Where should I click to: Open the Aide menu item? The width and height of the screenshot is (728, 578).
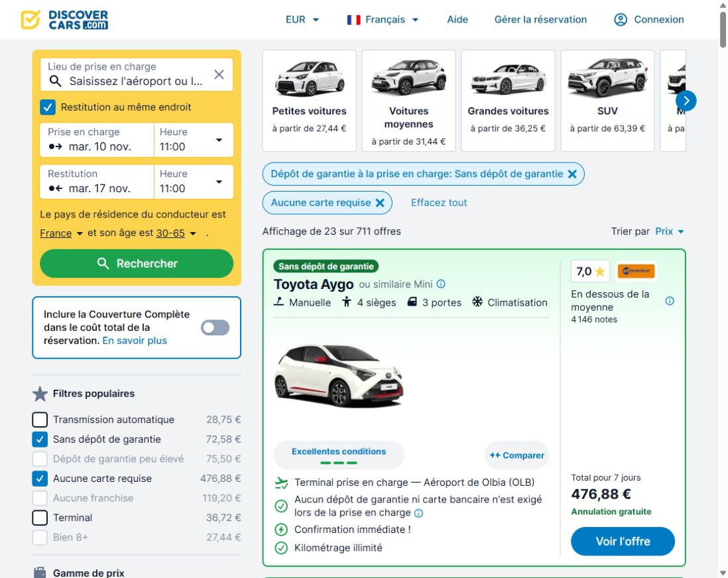457,19
